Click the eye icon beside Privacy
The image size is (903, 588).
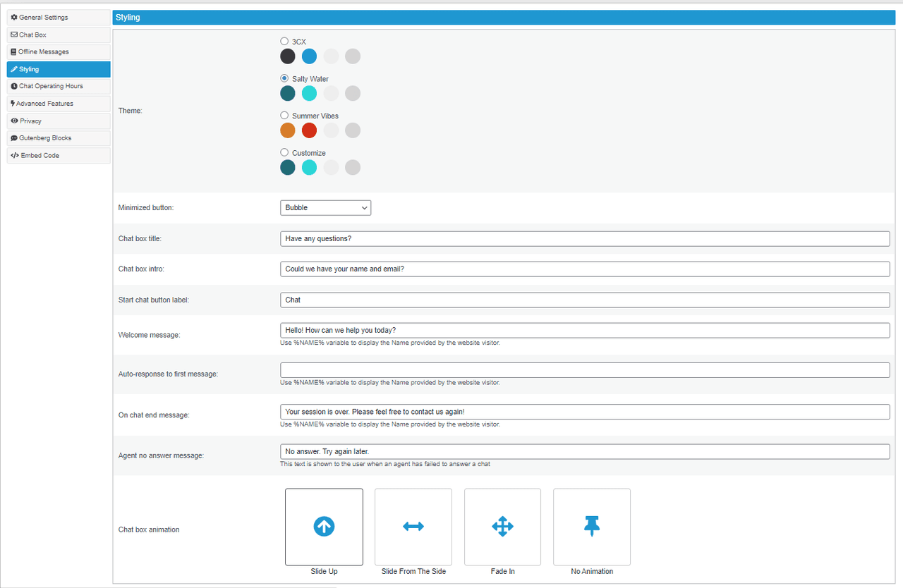coord(14,121)
